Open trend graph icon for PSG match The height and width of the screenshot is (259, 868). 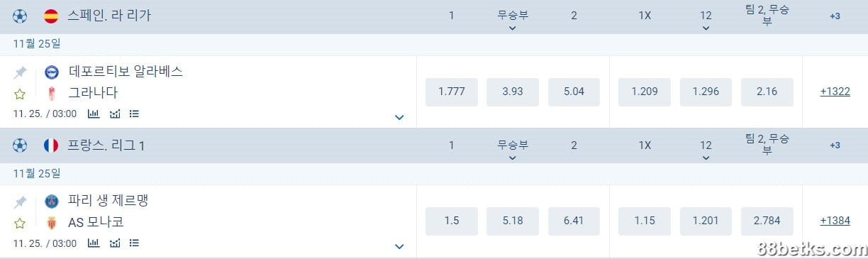pyautogui.click(x=115, y=243)
